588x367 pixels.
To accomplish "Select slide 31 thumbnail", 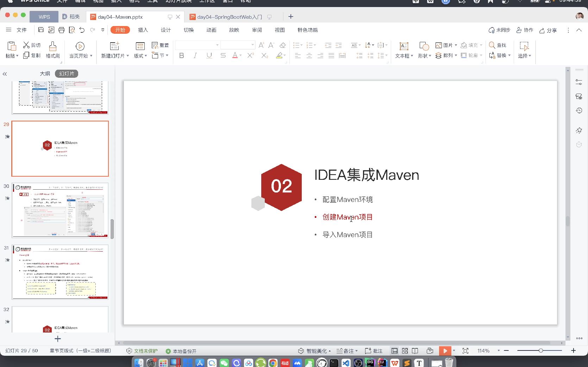I will coord(60,272).
